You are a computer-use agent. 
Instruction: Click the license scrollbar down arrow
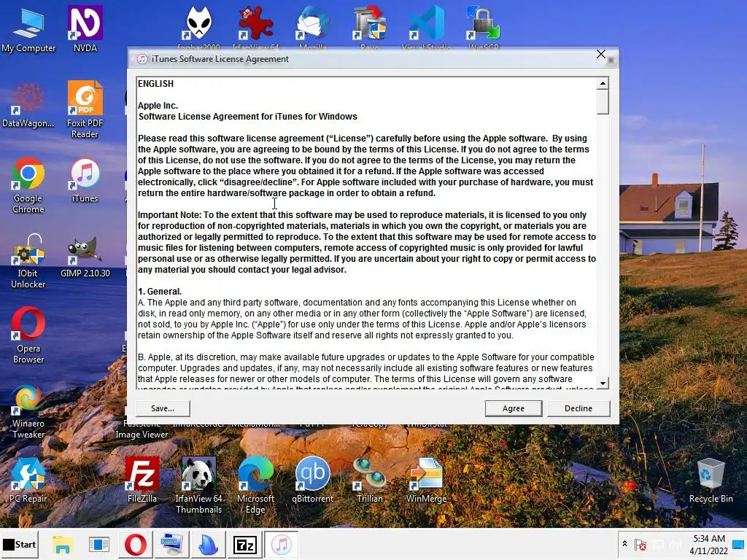click(603, 383)
